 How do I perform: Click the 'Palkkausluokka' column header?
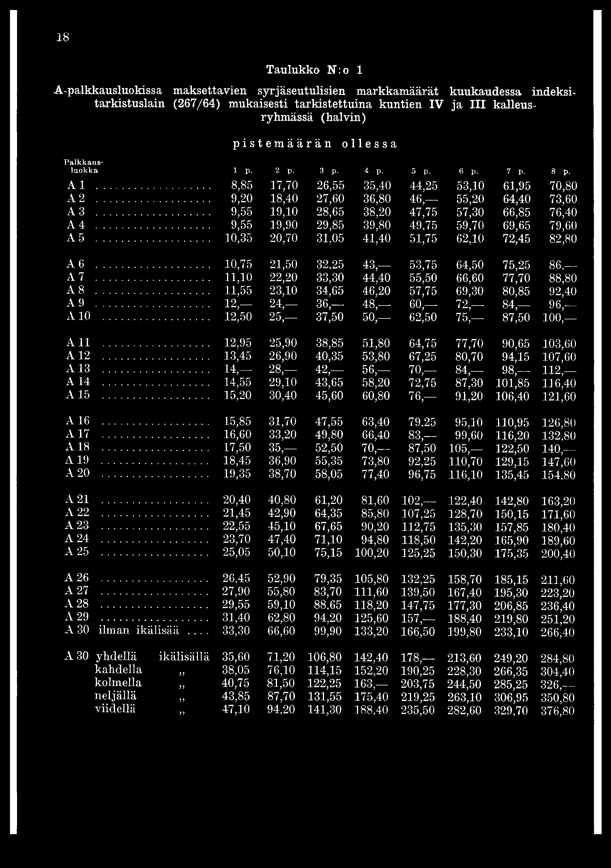83,166
